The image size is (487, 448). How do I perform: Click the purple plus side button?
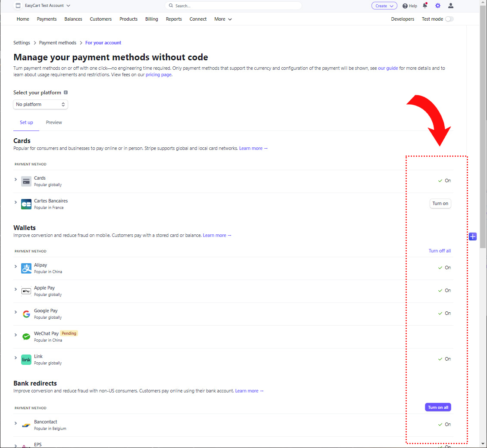pyautogui.click(x=473, y=236)
